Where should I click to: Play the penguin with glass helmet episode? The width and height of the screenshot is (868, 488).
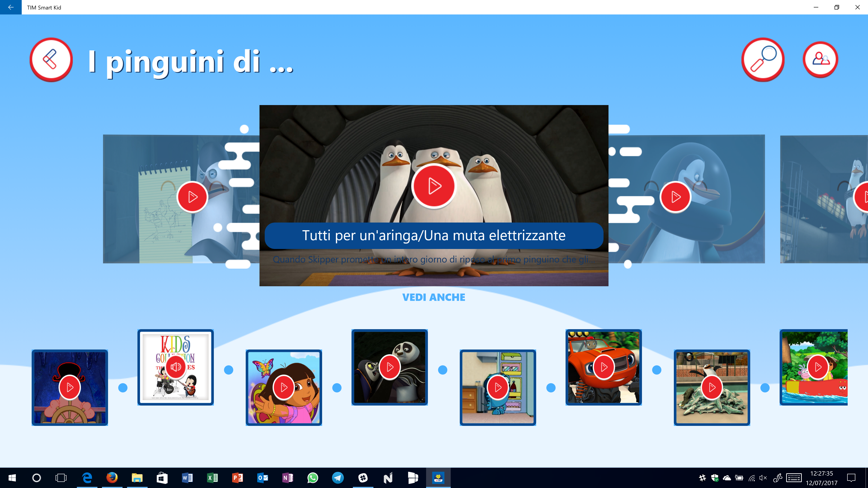tap(676, 197)
